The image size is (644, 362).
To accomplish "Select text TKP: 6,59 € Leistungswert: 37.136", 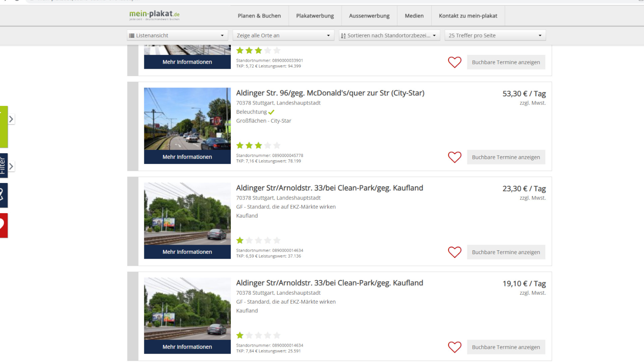I will point(269,256).
